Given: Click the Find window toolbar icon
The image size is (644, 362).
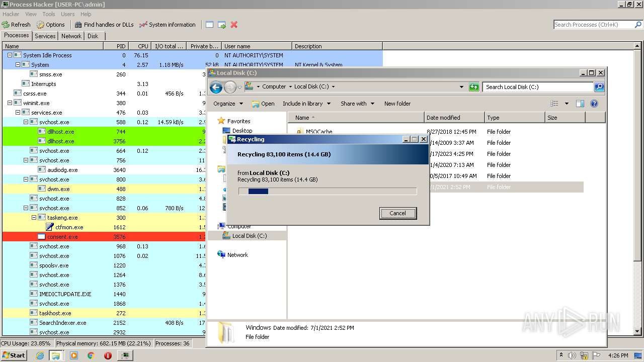Looking at the screenshot, I should (209, 25).
